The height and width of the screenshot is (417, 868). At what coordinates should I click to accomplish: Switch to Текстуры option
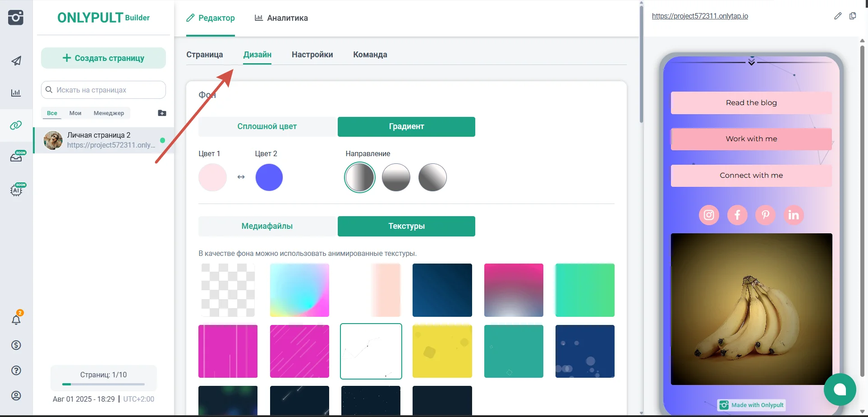tap(406, 227)
